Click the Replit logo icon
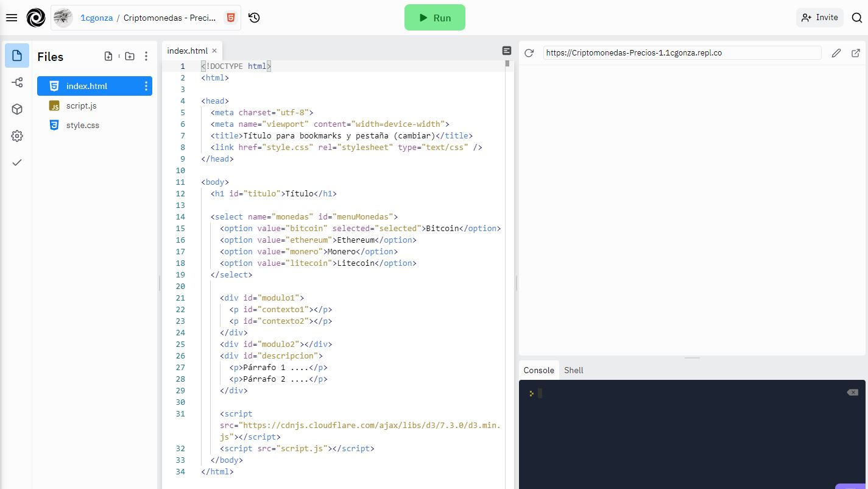 click(36, 18)
